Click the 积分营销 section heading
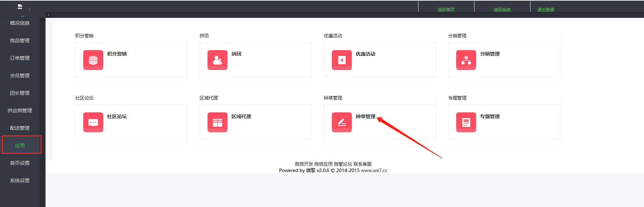 coord(84,36)
